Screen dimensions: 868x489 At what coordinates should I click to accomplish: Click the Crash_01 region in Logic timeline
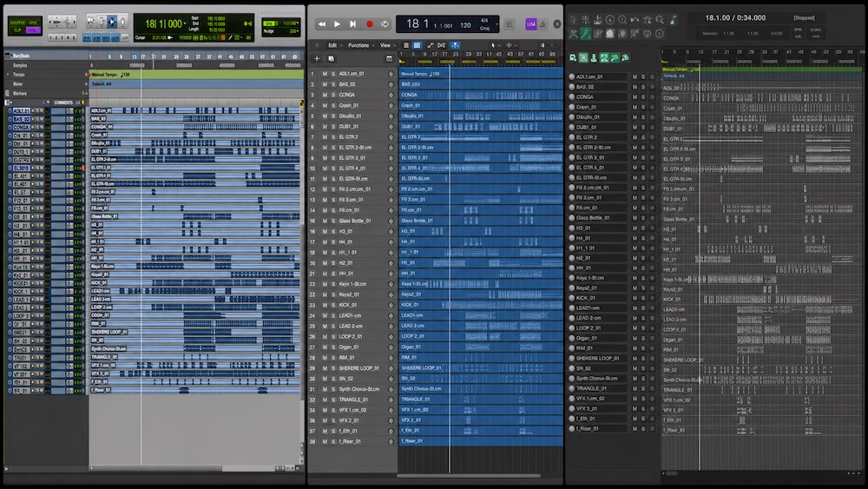pos(481,105)
